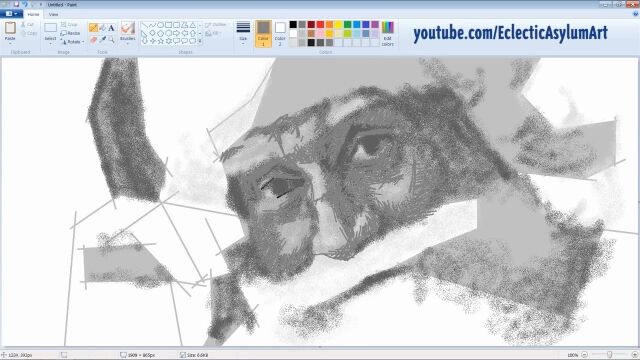Activate the Color 2 swatch button

tap(280, 33)
